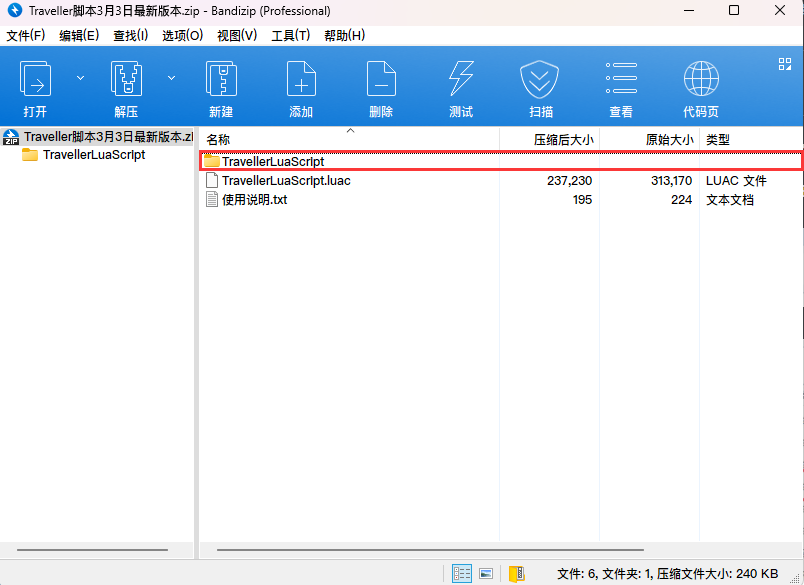Click the 删除 (Delete) toolbar icon
This screenshot has height=585, width=804.
380,86
